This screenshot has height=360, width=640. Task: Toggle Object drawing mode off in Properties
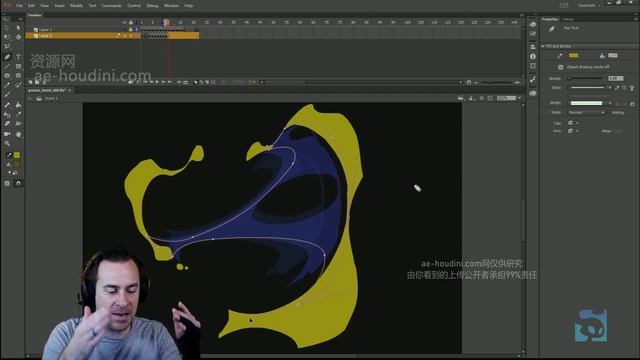pos(560,67)
